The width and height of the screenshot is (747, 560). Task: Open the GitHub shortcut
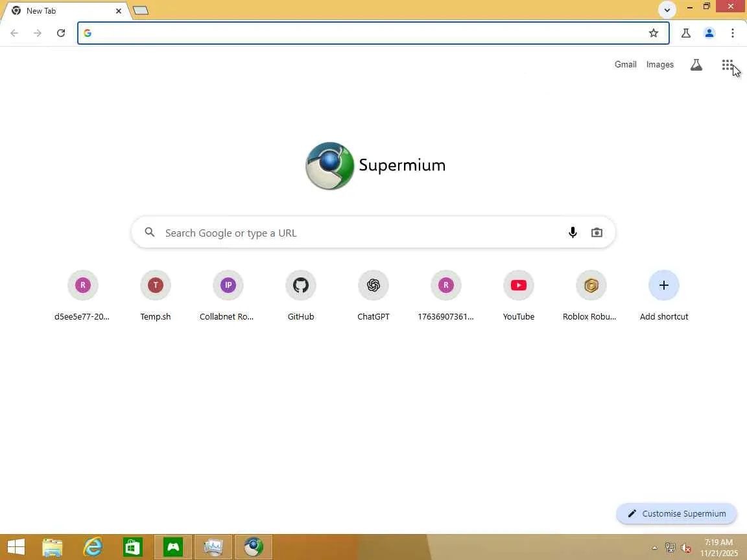click(x=301, y=296)
